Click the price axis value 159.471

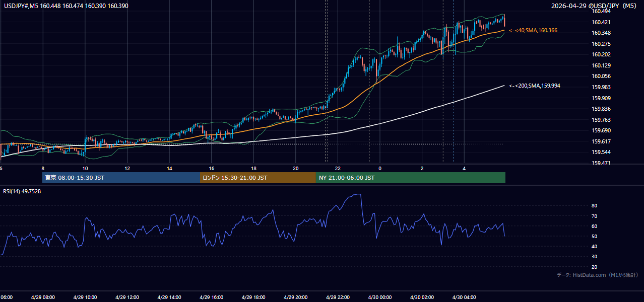pos(601,163)
